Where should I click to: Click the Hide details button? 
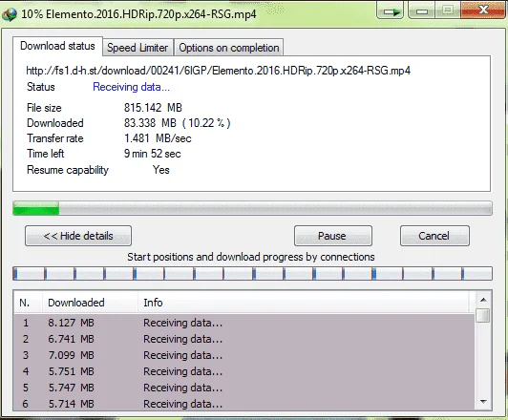[x=78, y=236]
